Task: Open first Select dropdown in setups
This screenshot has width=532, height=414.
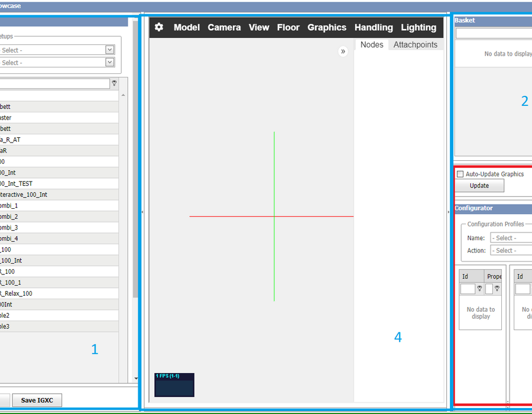Action: [109, 50]
